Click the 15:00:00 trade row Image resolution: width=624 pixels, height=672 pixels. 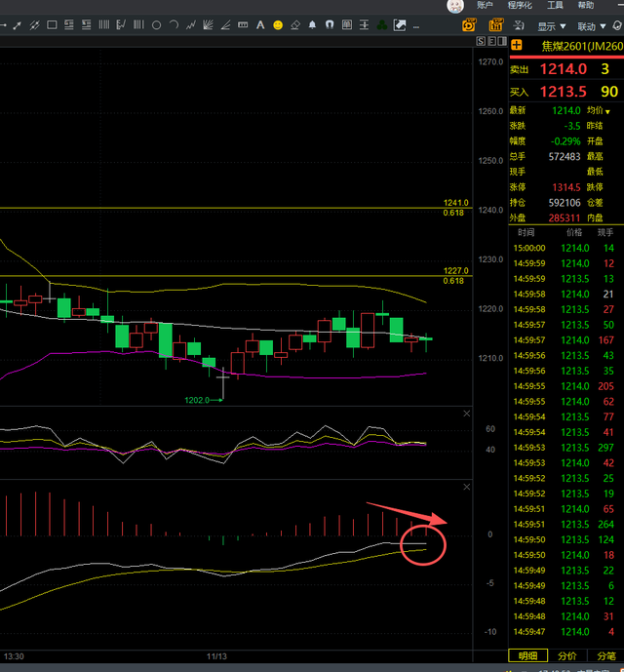point(565,248)
